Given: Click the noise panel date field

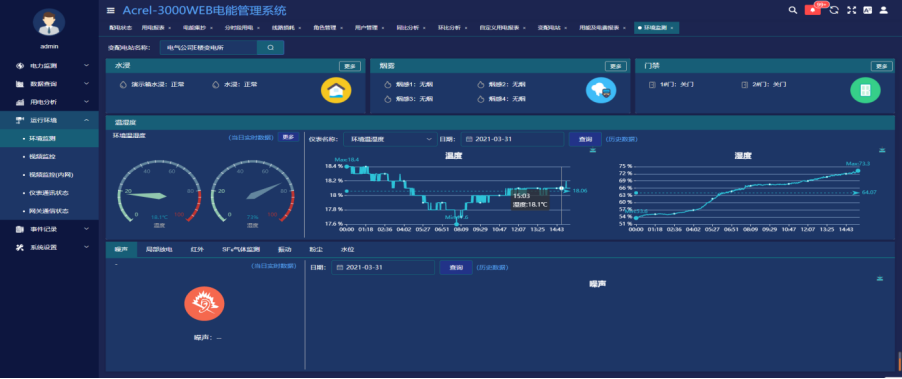Looking at the screenshot, I should (383, 267).
